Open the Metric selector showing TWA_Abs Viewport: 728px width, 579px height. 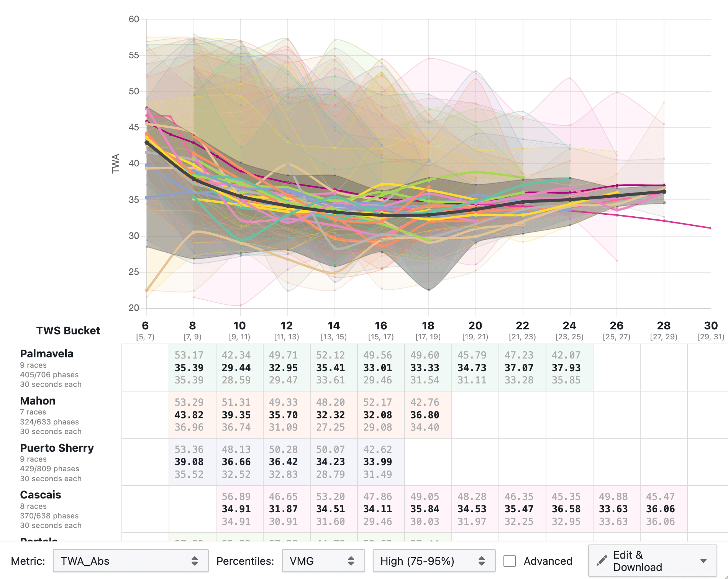(x=130, y=561)
